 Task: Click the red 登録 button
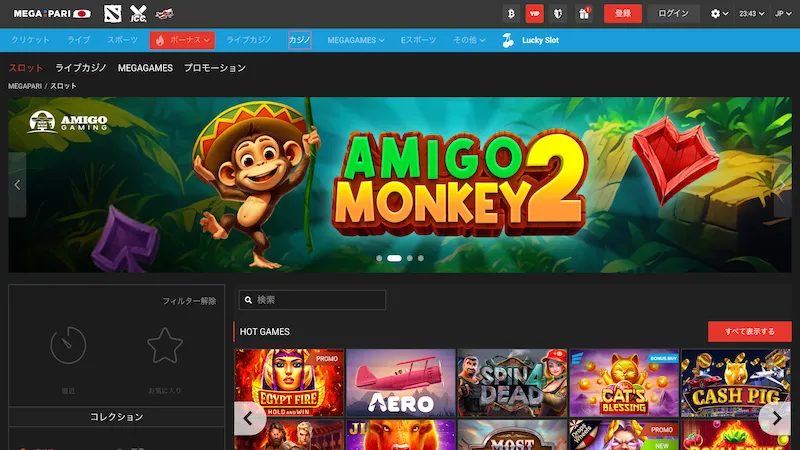(x=622, y=14)
